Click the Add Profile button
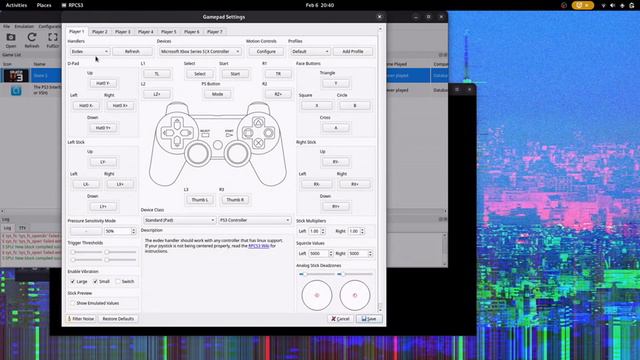This screenshot has height=360, width=640. click(353, 51)
